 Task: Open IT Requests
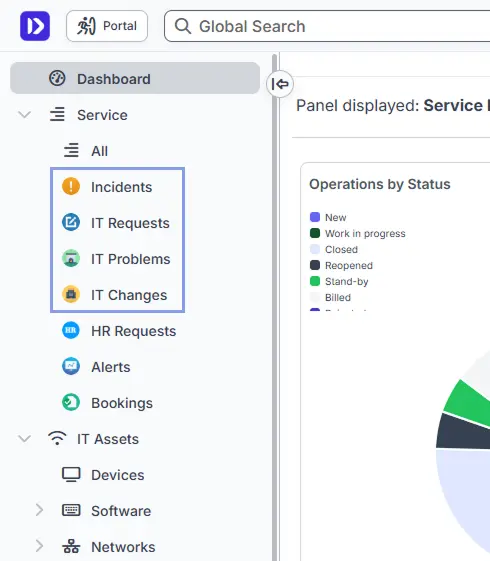(x=130, y=223)
